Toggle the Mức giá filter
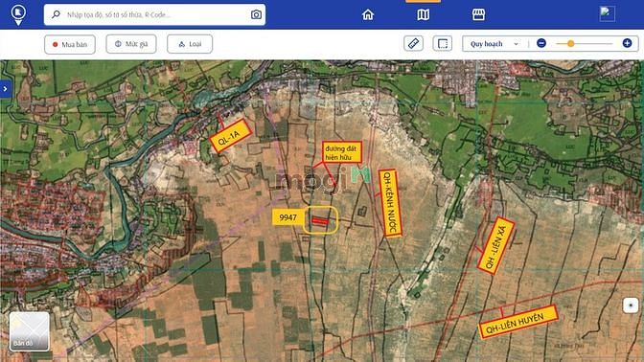The width and height of the screenshot is (644, 362). 131,44
